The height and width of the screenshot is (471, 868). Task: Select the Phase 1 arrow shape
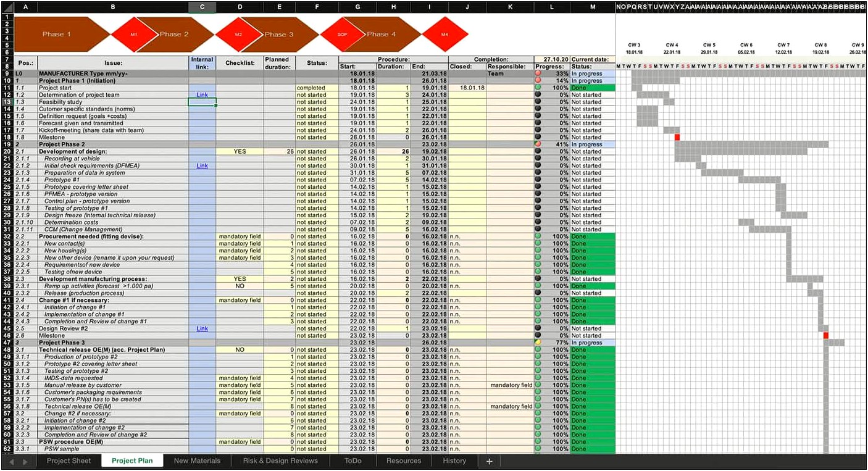62,35
